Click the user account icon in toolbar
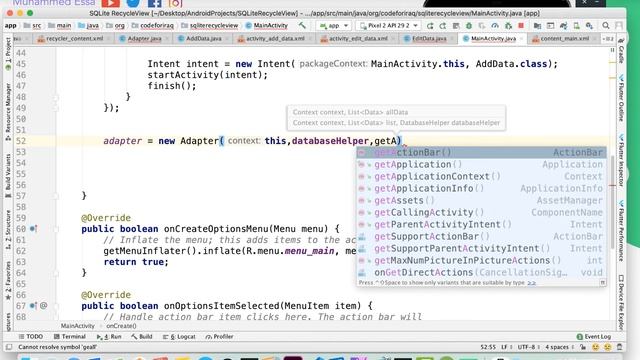This screenshot has width=640, height=360. [619, 26]
